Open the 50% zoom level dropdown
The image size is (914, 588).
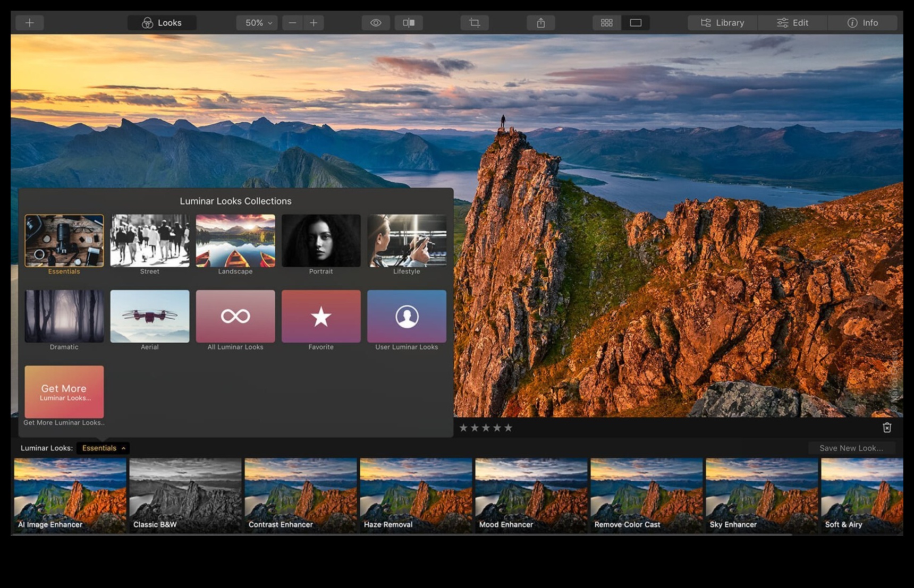tap(257, 23)
